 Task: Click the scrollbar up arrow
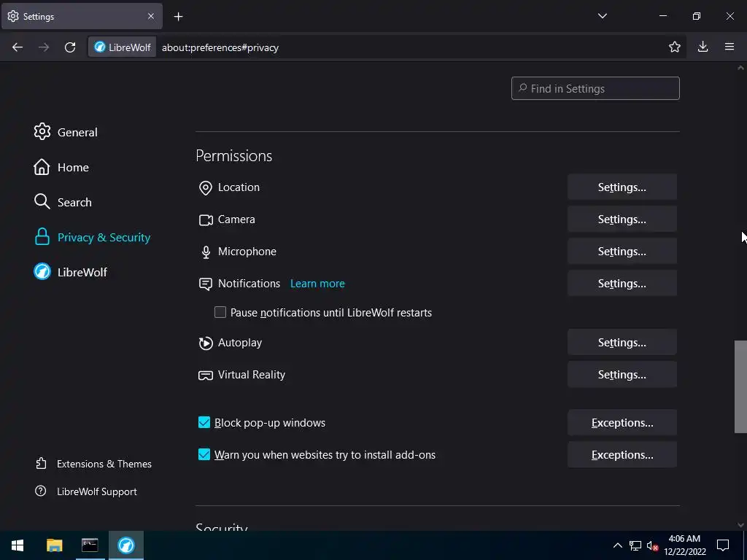(x=740, y=68)
